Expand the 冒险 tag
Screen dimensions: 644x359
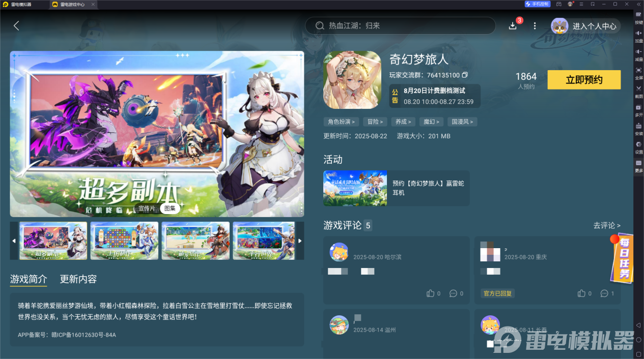pyautogui.click(x=375, y=122)
